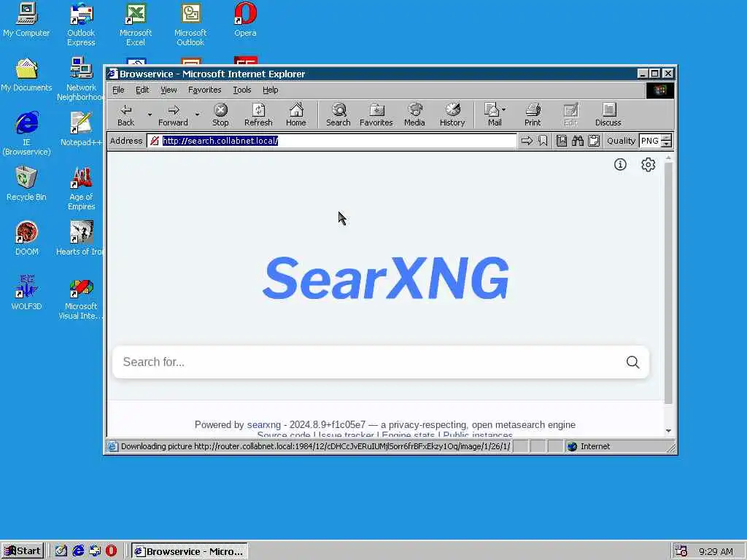
Task: Click Show Desktop quick launch icon
Action: [61, 551]
